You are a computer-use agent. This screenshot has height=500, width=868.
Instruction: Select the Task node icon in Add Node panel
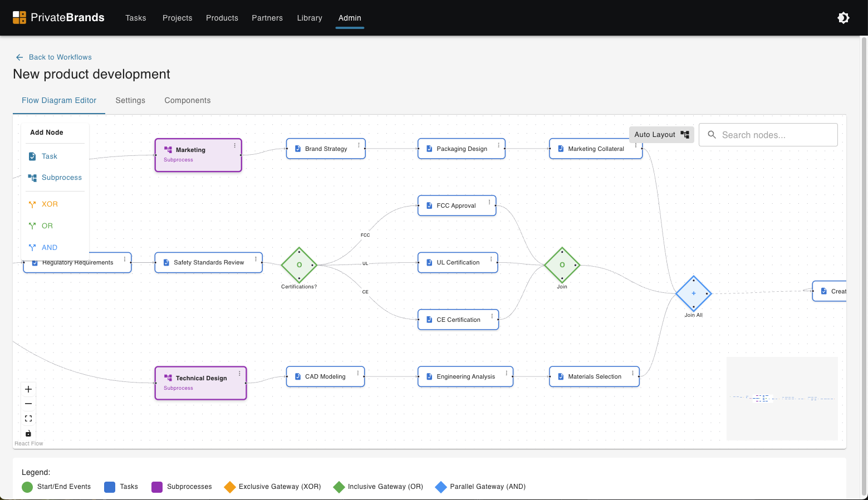[32, 156]
